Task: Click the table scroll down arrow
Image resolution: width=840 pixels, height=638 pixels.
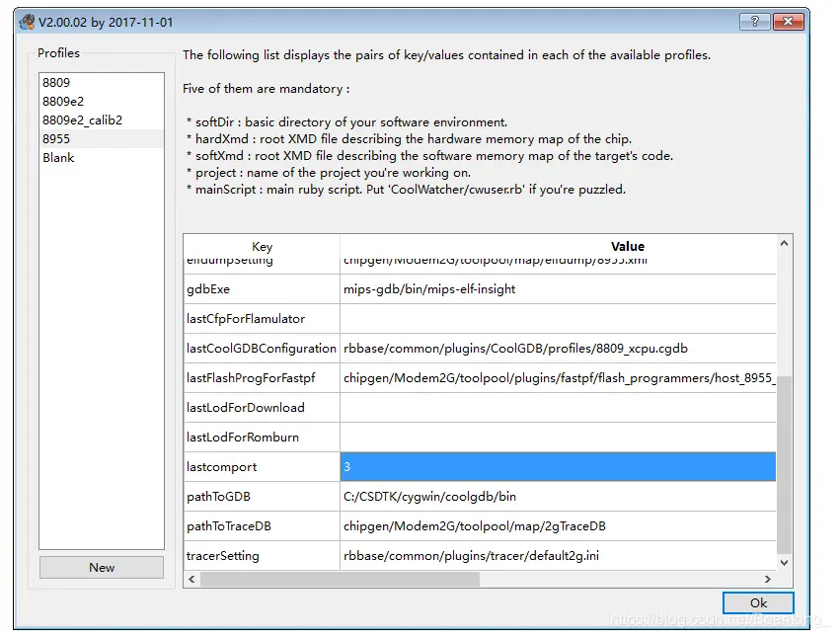Action: pyautogui.click(x=784, y=562)
